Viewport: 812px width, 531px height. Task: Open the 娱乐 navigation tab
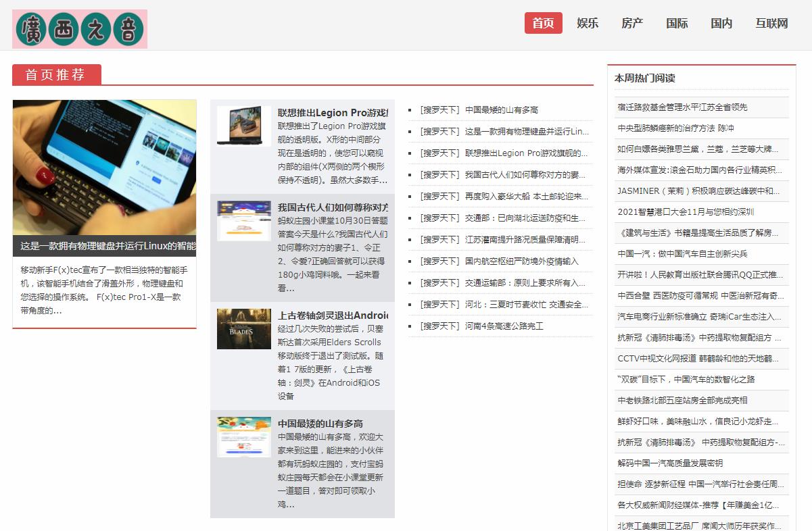point(588,23)
